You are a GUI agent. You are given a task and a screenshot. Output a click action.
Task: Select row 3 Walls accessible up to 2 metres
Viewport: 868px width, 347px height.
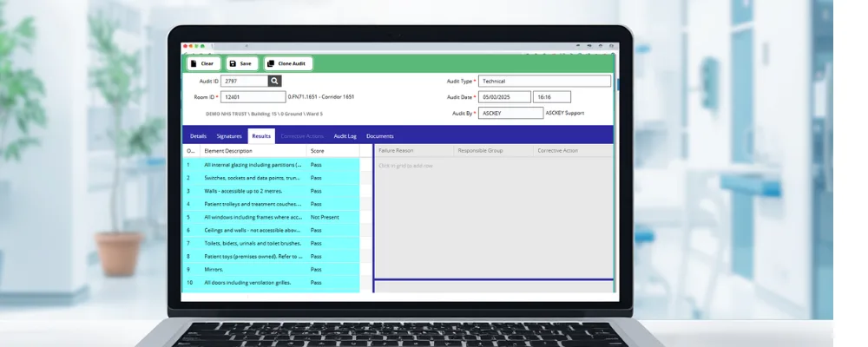(271, 191)
